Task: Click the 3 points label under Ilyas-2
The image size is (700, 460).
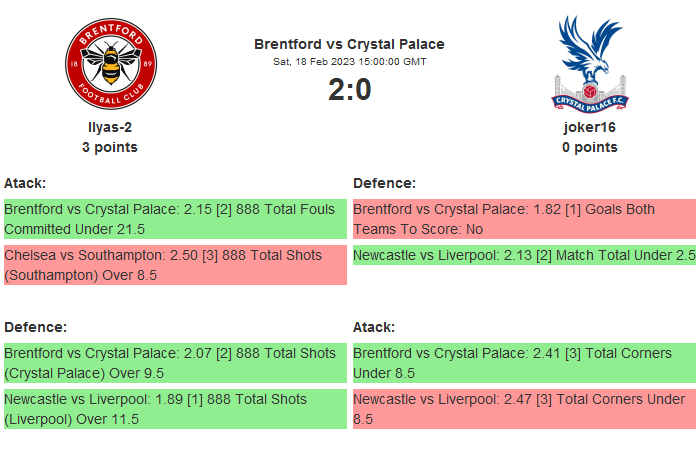Action: click(110, 147)
